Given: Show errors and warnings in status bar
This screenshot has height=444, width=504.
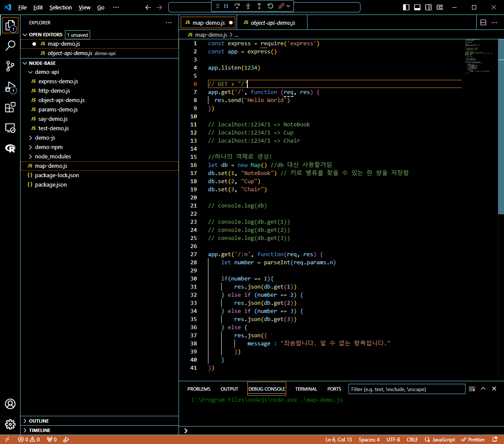Looking at the screenshot, I should [x=29, y=439].
